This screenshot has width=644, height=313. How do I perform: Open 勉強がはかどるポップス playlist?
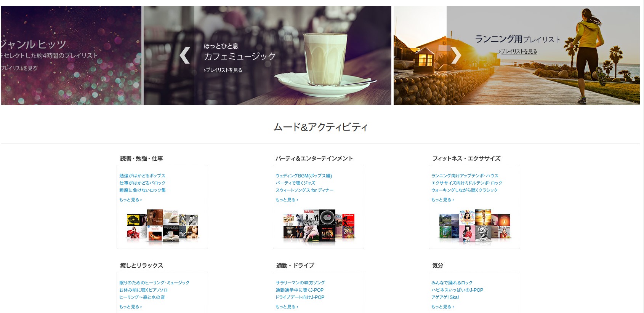[x=142, y=176]
